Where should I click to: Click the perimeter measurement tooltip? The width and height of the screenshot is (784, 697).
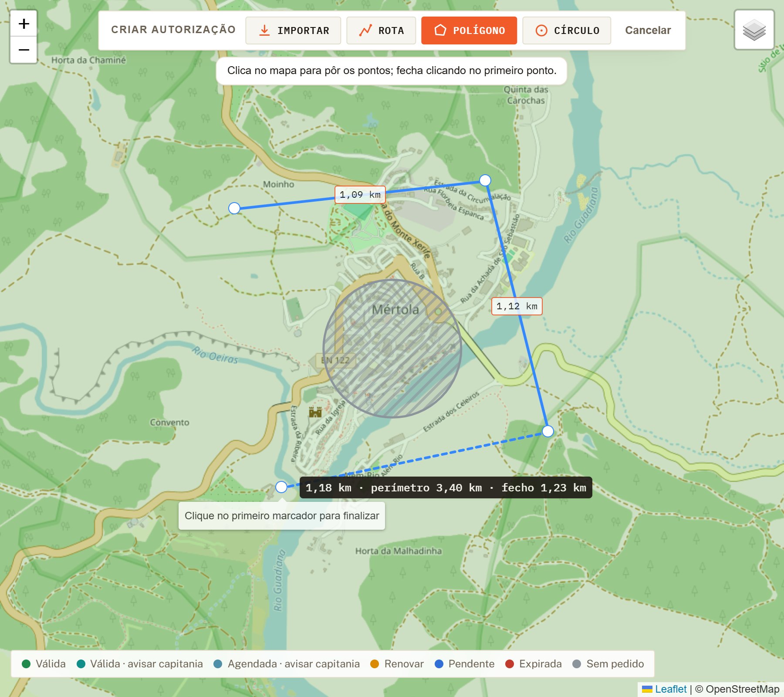pyautogui.click(x=446, y=487)
